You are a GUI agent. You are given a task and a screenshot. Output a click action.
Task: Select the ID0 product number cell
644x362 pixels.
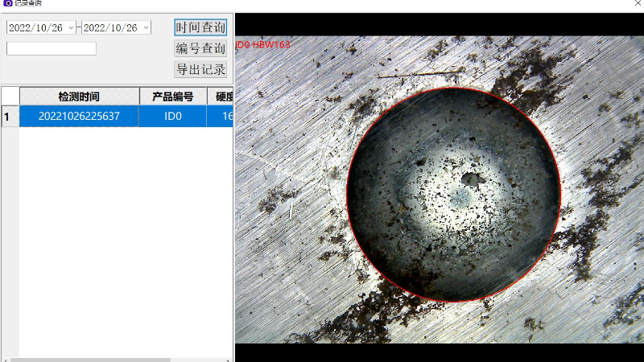(173, 117)
